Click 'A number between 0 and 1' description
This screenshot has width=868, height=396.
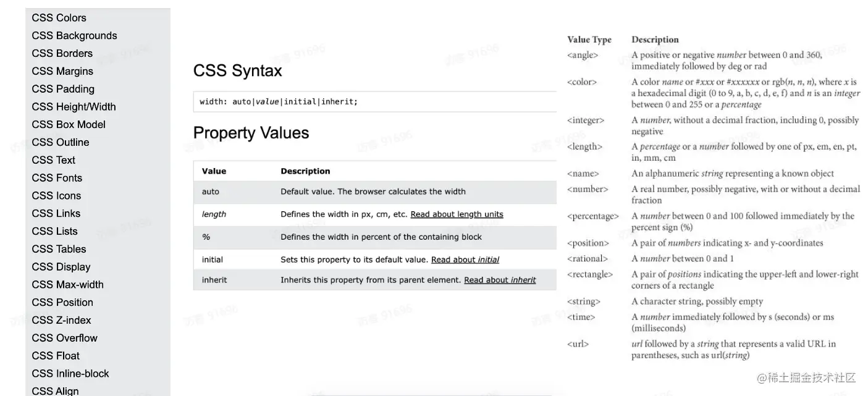pos(683,258)
